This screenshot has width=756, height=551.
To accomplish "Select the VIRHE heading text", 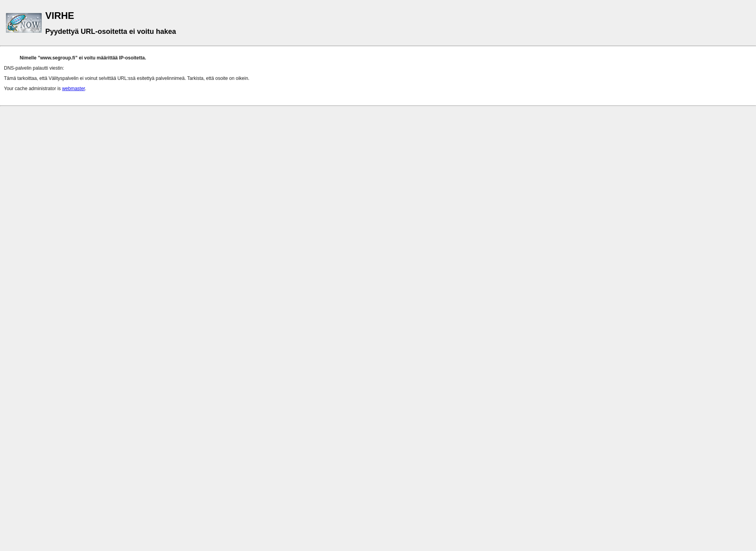I will click(59, 15).
